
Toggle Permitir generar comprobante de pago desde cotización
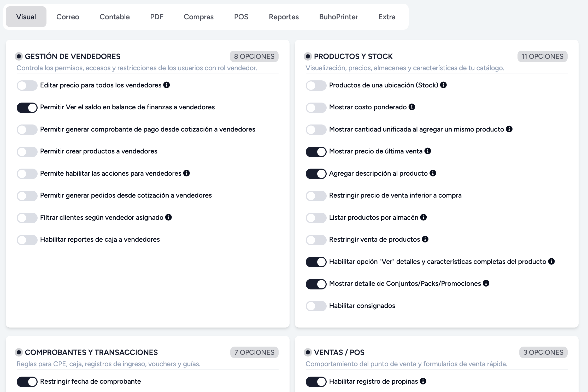coord(27,130)
